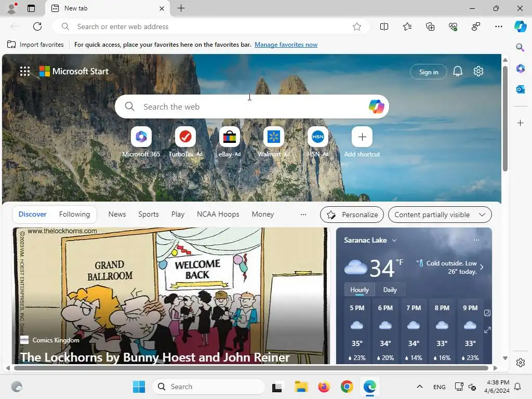Open Task View from the taskbar
532x399 pixels.
[277, 387]
